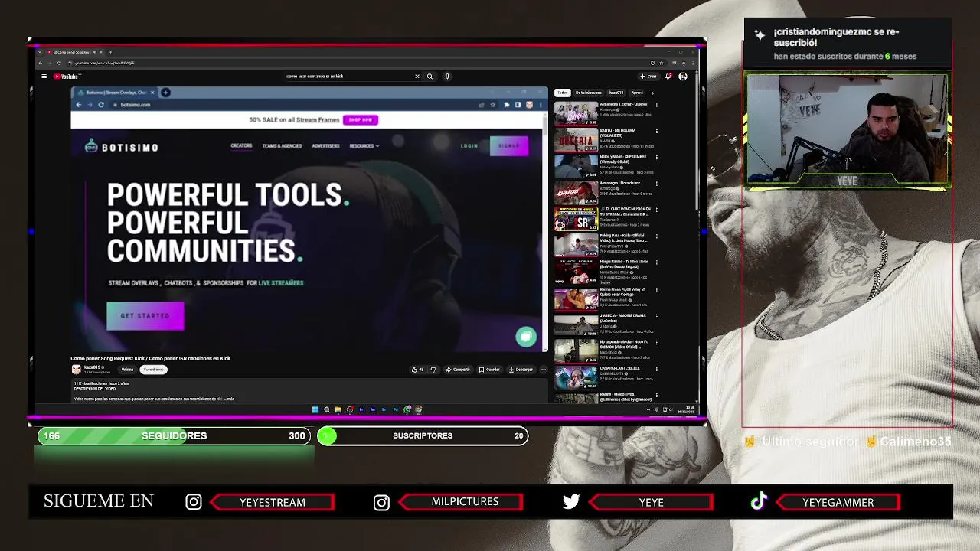980x551 pixels.
Task: Expand video description with ...más
Action: coord(228,399)
